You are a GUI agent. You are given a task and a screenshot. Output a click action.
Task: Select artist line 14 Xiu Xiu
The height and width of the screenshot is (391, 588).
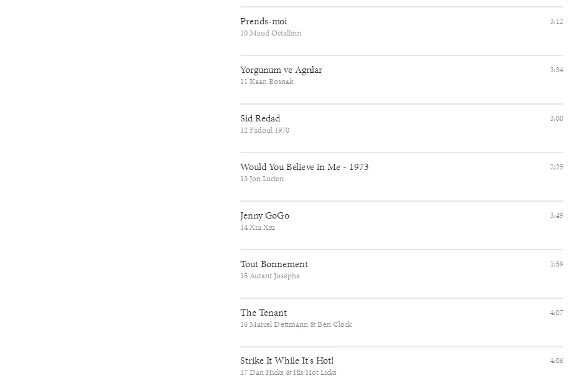click(258, 227)
